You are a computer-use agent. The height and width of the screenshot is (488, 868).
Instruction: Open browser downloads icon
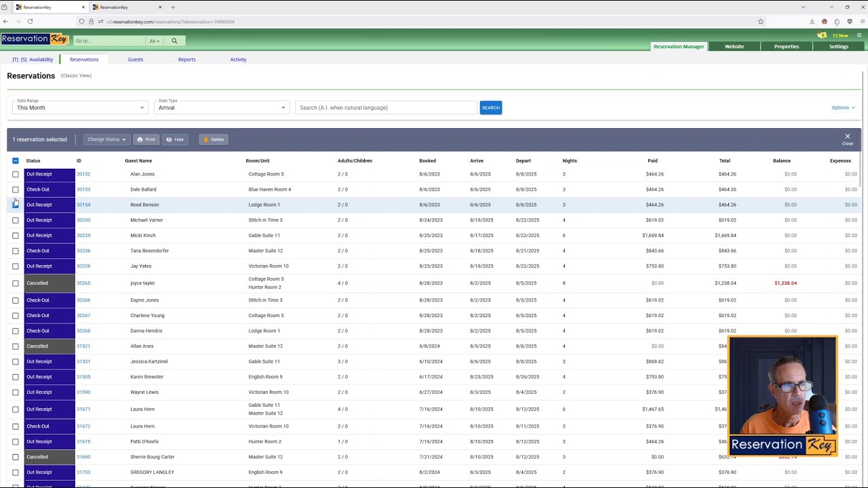[812, 22]
